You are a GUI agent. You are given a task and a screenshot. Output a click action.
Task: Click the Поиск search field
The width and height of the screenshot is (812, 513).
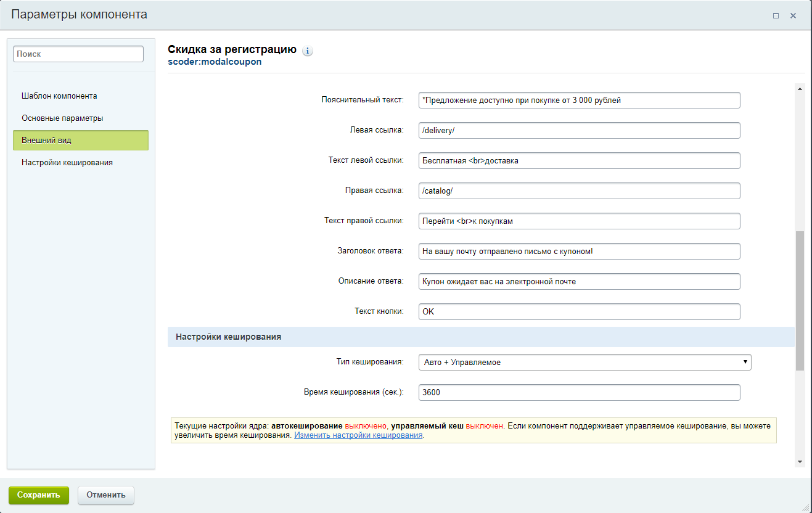(x=78, y=54)
